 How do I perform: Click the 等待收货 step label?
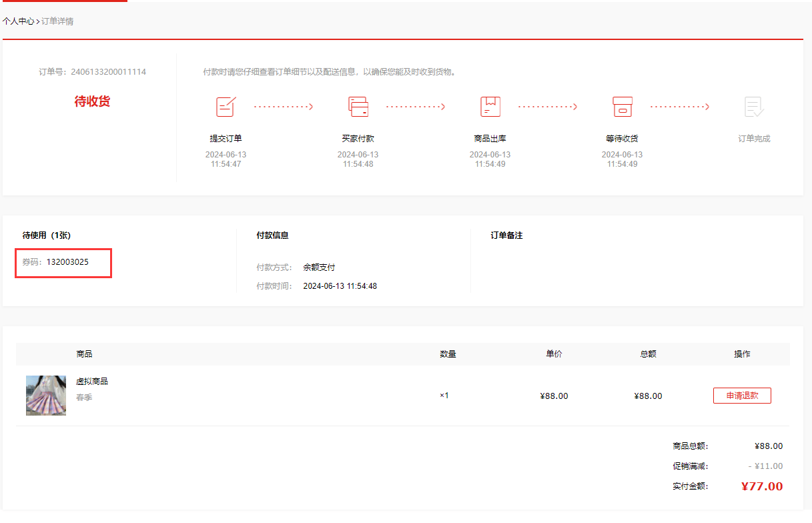pyautogui.click(x=623, y=139)
